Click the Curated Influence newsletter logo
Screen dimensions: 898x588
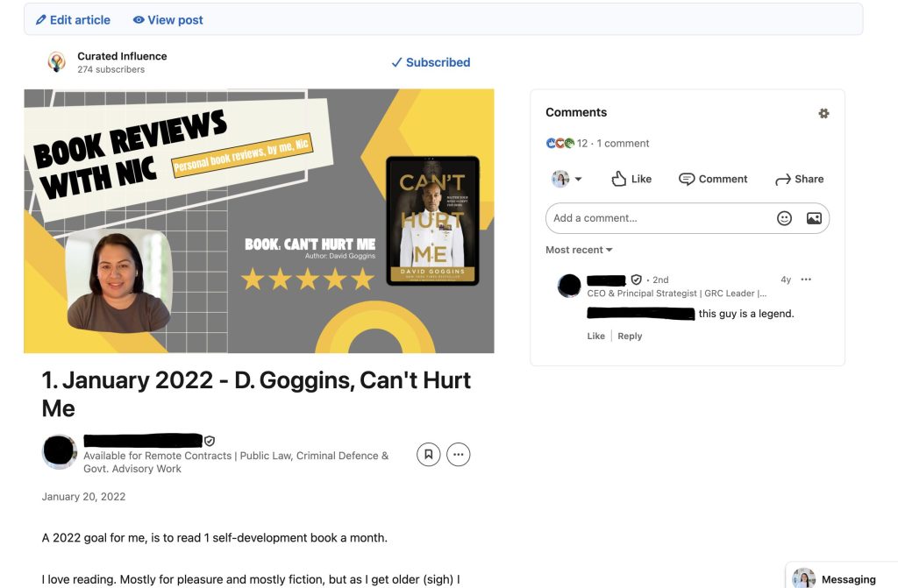[56, 62]
